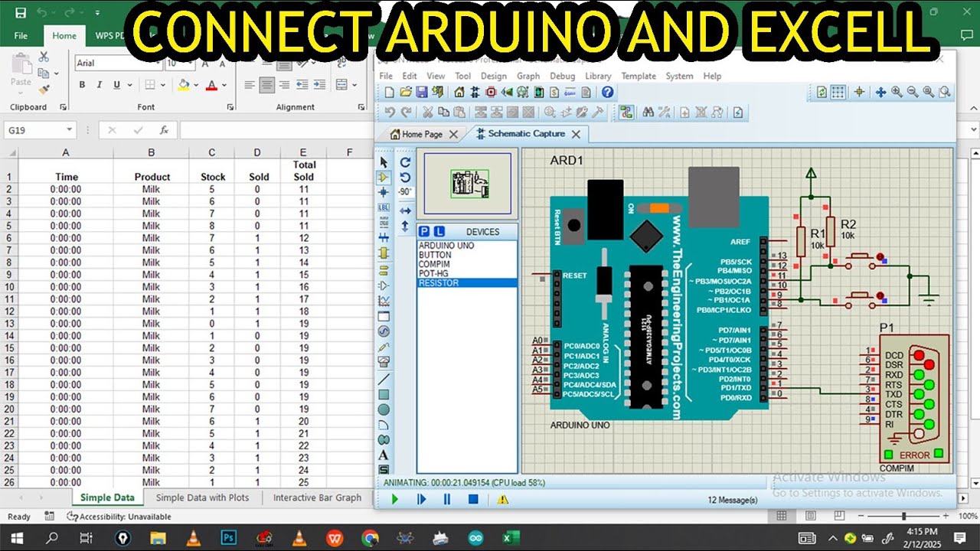Screen dimensions: 980x551
Task: Open the Excel font name Arial dropdown
Action: (158, 64)
